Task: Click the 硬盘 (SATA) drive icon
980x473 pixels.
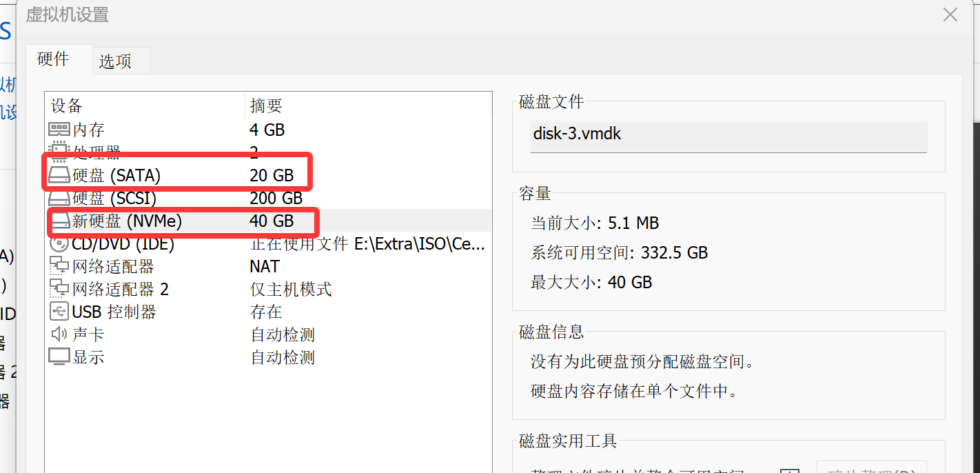Action: pyautogui.click(x=59, y=176)
